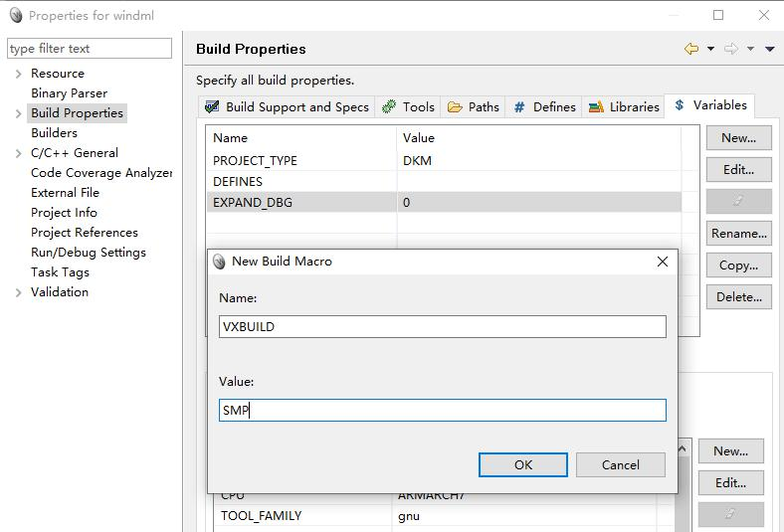784x532 pixels.
Task: Click upper New... button beside macro table
Action: (738, 138)
